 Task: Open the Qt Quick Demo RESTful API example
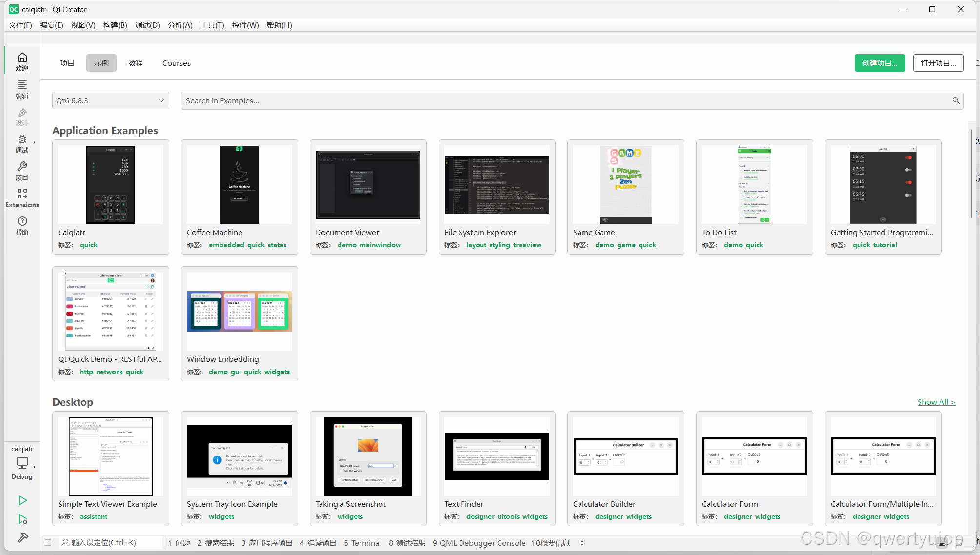[111, 324]
